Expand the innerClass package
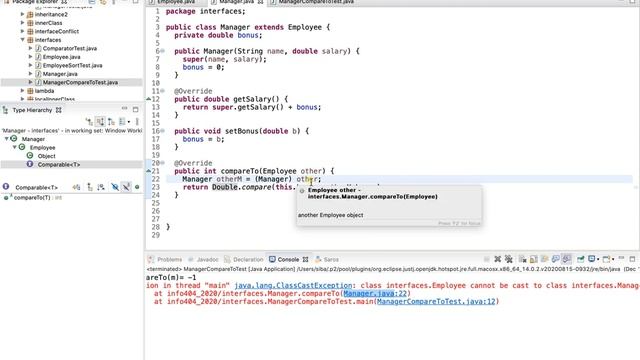The height and width of the screenshot is (360, 640). click(x=22, y=23)
